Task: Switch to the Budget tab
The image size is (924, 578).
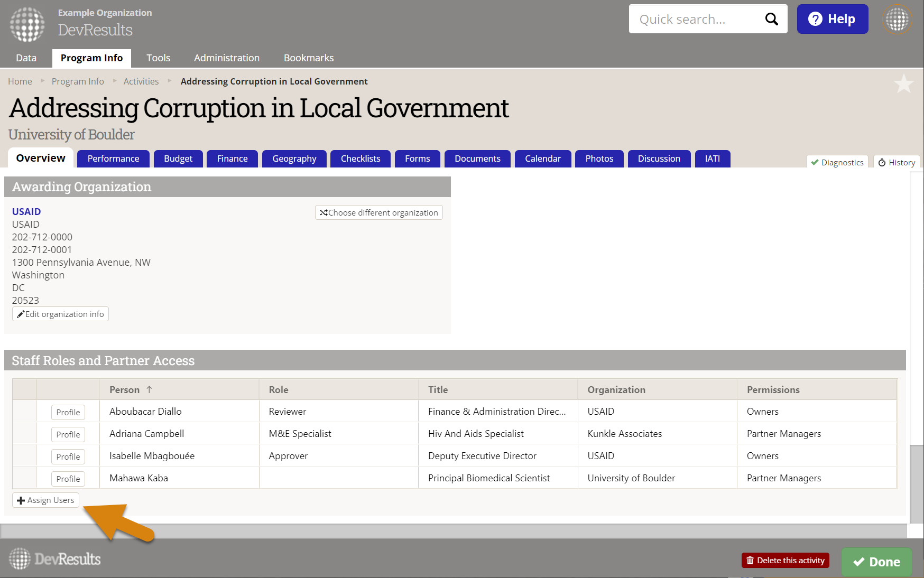Action: (x=178, y=159)
